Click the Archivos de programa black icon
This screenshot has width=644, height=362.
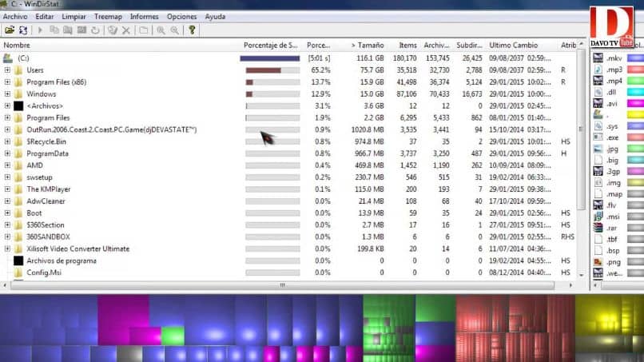pos(18,261)
